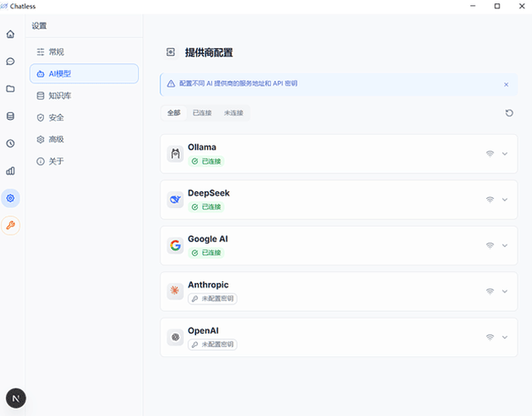Click the Anthropic starburst logo
Screen dimensions: 532x416
pos(175,291)
